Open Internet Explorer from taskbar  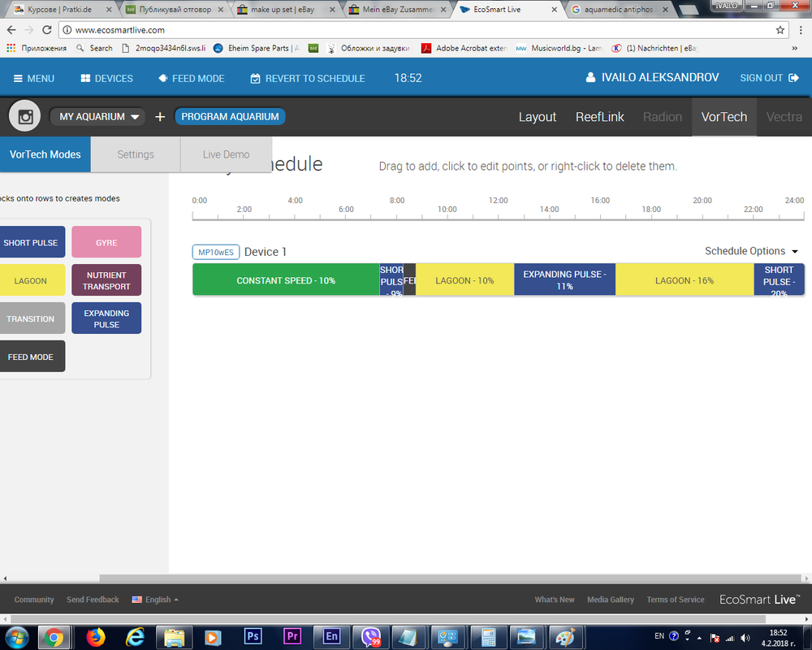tap(135, 637)
